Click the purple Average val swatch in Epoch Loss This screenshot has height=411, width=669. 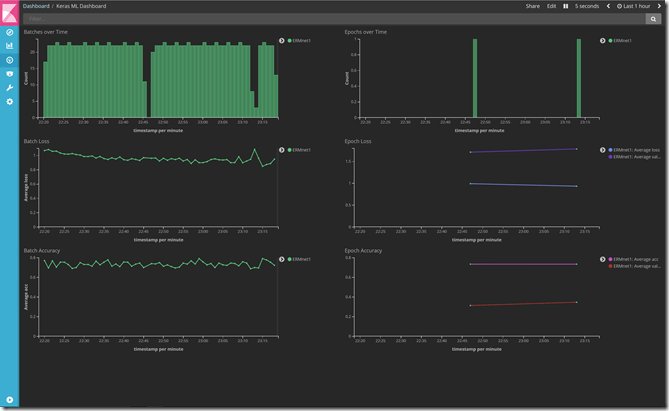click(611, 157)
